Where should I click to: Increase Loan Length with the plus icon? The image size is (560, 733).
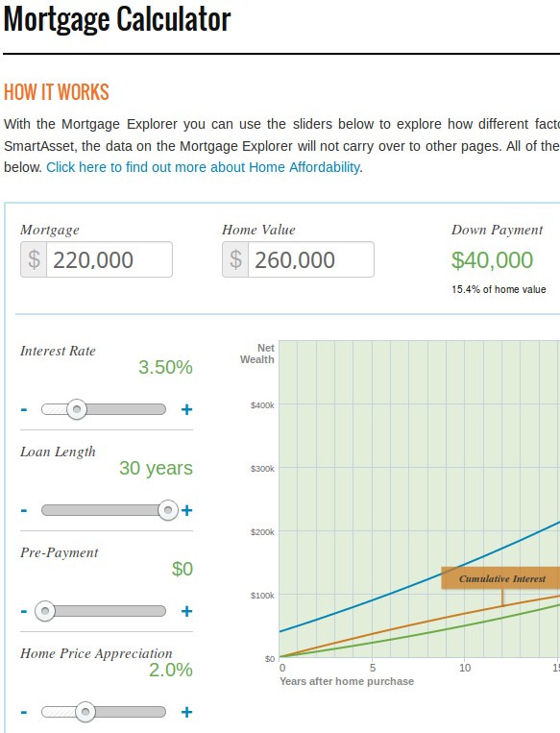(186, 510)
